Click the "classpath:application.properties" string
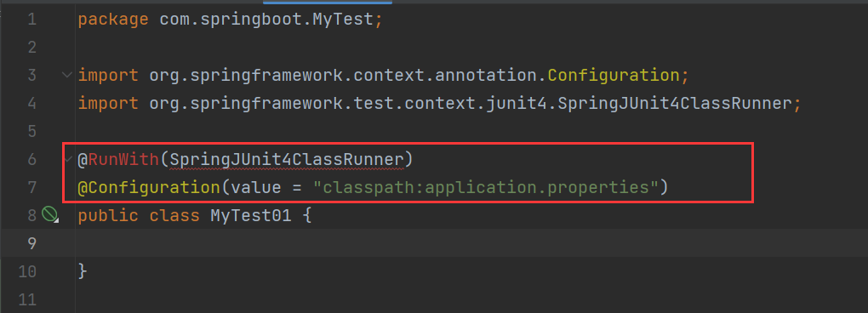The height and width of the screenshot is (313, 868). coord(485,187)
